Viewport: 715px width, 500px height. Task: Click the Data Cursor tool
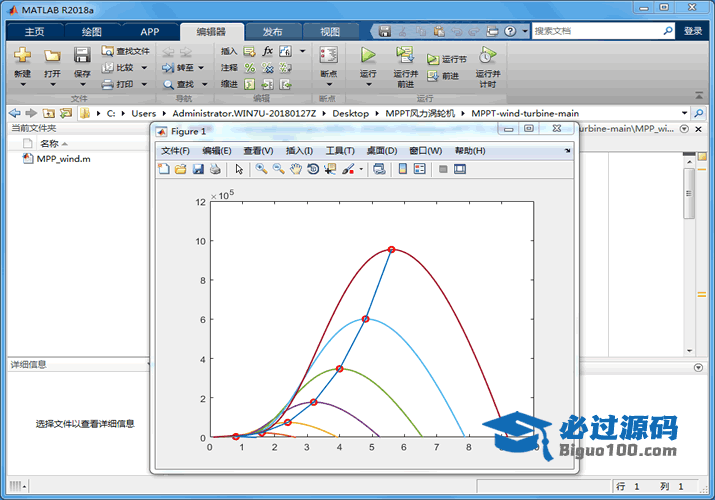[330, 169]
